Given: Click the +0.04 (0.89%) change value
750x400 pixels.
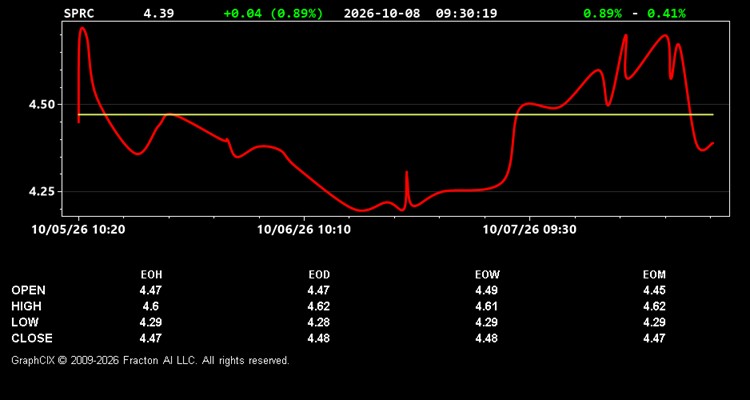Looking at the screenshot, I should [273, 13].
